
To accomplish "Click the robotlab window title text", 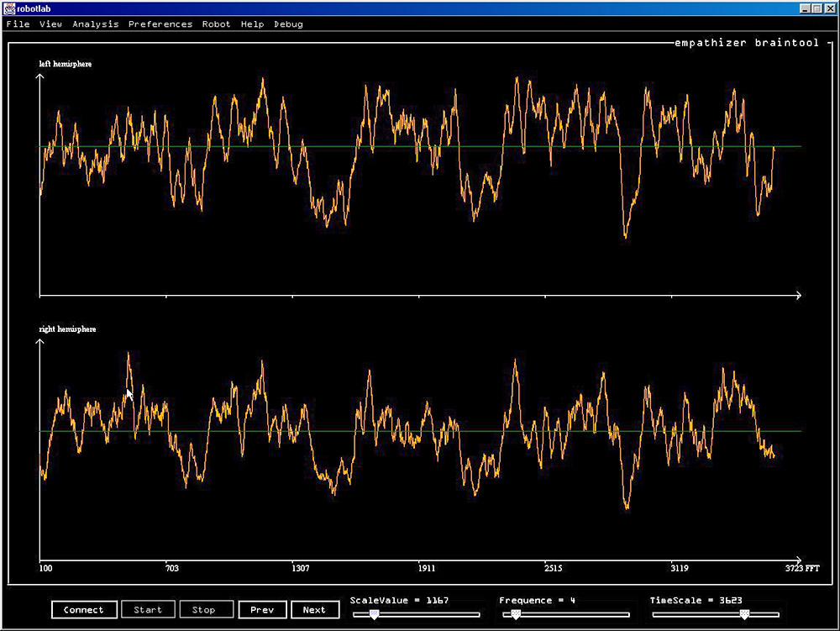I will (34, 8).
